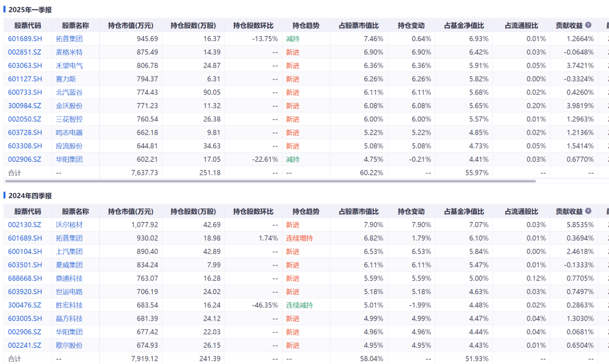Open stock name 豪威集团
Image resolution: width=609 pixels, height=364 pixels.
coord(69,265)
